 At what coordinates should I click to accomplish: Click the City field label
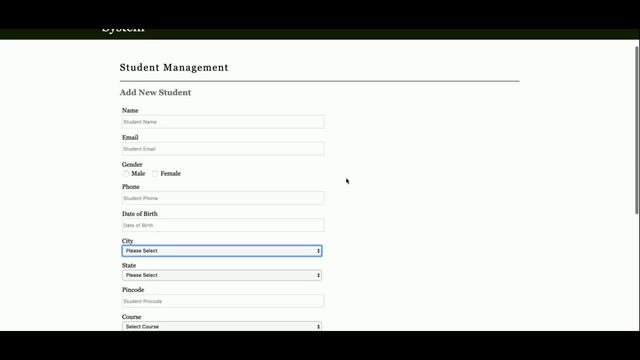(127, 241)
